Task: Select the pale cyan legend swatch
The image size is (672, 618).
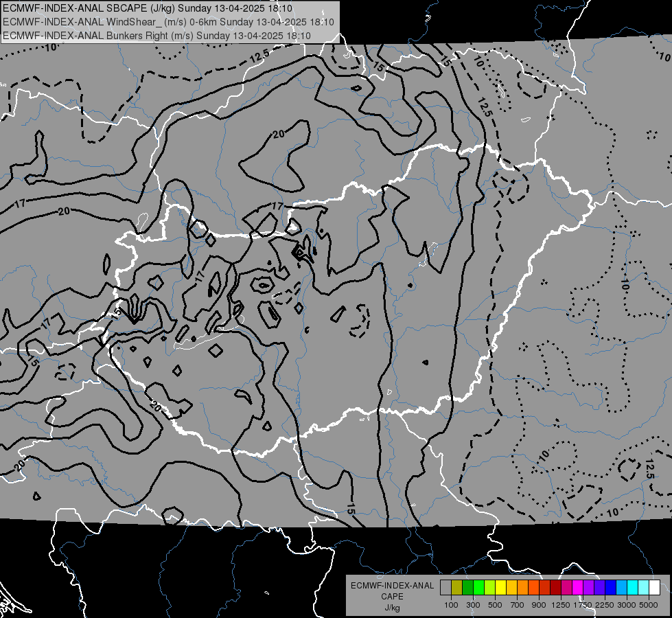Action: pos(644,588)
